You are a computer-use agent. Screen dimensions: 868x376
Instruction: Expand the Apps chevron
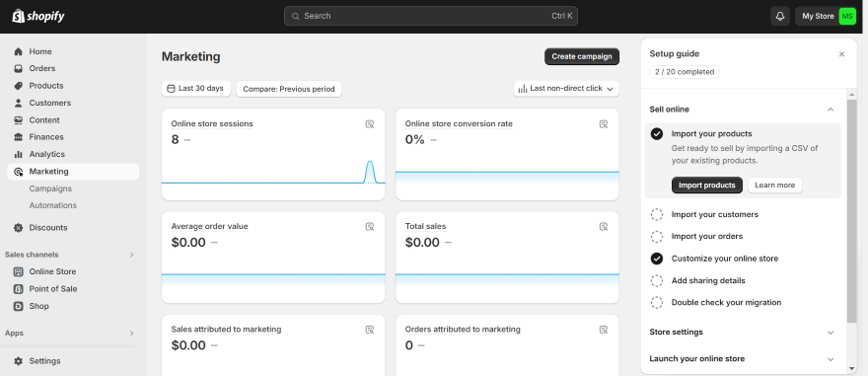point(132,334)
